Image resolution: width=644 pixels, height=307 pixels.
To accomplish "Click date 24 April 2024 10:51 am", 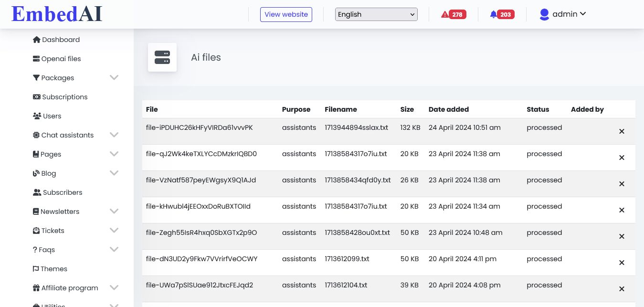I will [465, 127].
